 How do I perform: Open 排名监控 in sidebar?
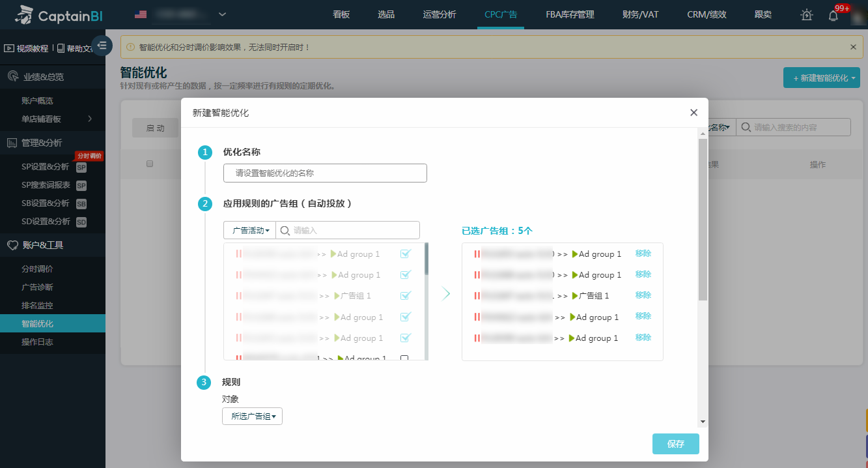click(x=37, y=305)
